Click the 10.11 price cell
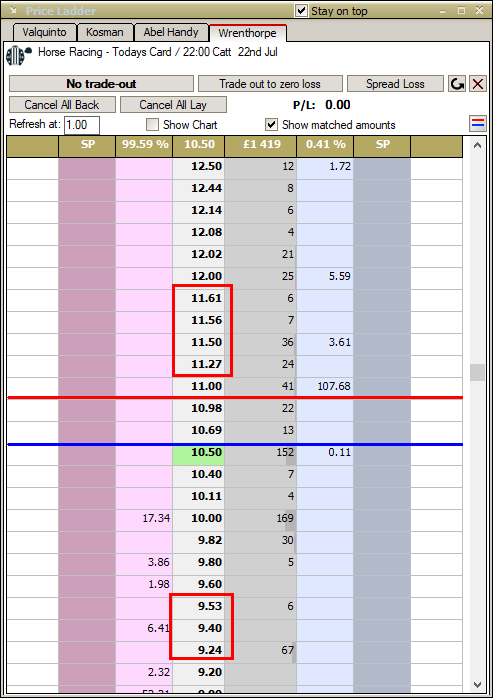 199,497
